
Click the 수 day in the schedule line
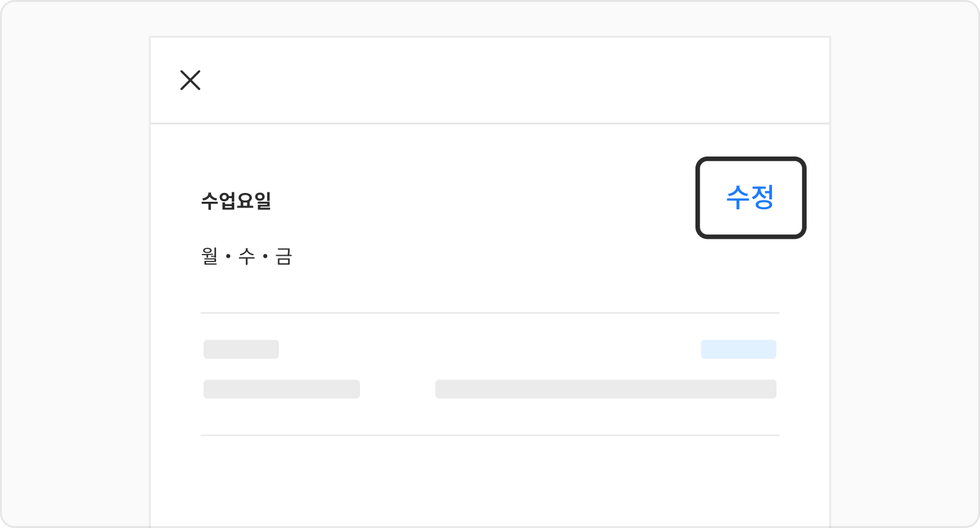pos(247,256)
